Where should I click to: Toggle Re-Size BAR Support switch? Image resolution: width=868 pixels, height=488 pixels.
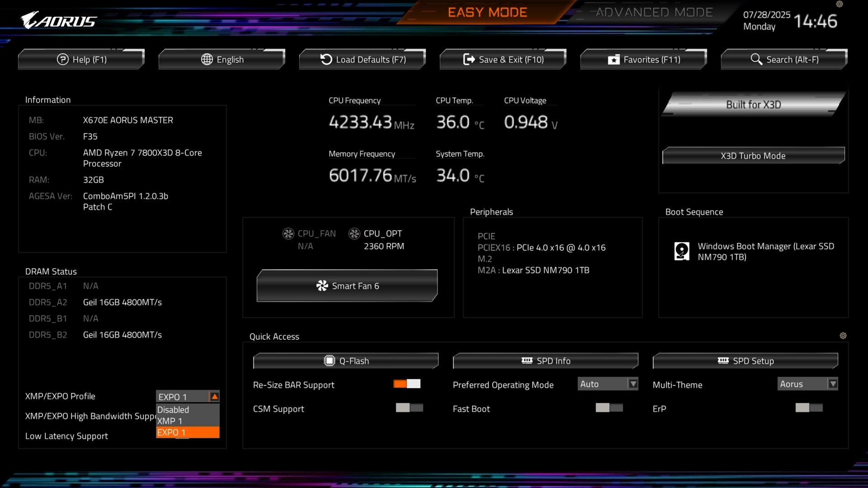pos(407,384)
